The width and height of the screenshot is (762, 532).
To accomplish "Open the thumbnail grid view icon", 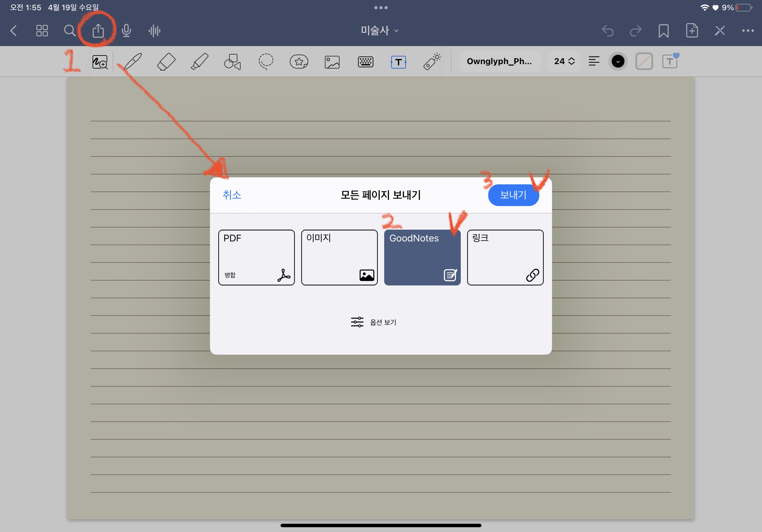I will tap(42, 31).
